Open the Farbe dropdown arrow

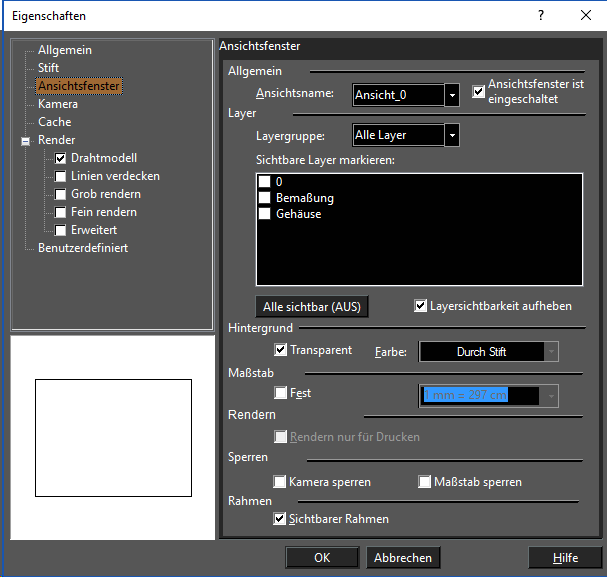click(551, 352)
